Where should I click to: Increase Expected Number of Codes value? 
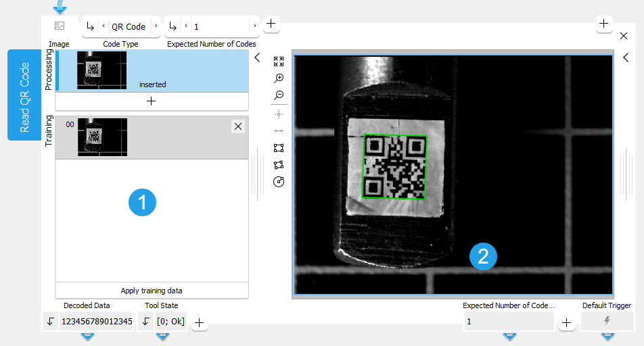click(254, 26)
